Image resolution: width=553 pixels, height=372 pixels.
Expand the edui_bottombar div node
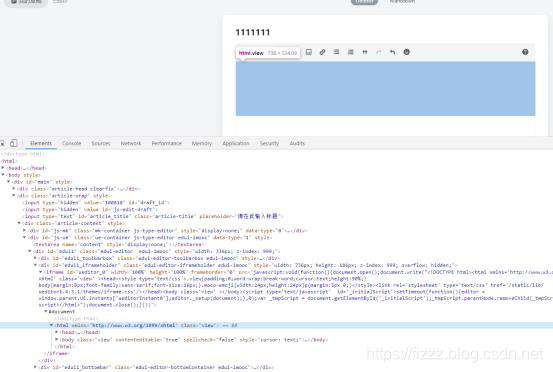35,367
